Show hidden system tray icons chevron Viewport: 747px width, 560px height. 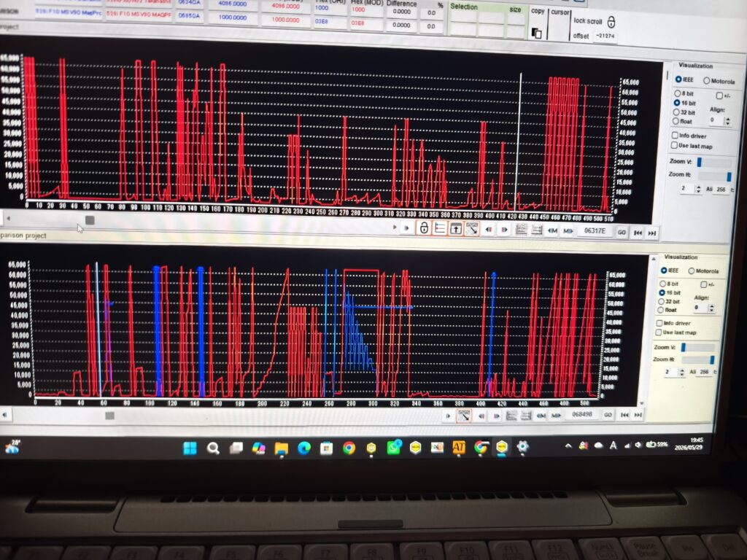click(x=568, y=446)
